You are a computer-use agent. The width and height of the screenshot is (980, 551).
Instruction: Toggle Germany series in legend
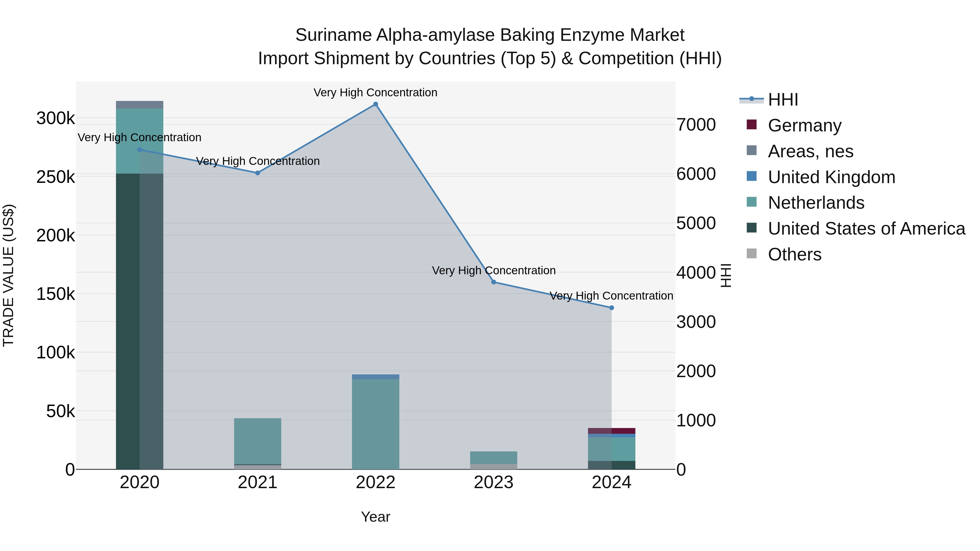coord(794,125)
